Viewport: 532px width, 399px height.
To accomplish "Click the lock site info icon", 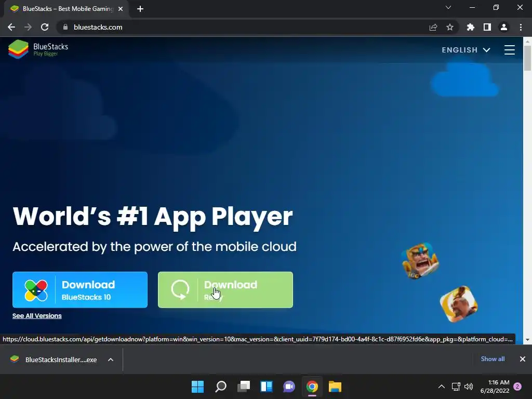I will [65, 27].
